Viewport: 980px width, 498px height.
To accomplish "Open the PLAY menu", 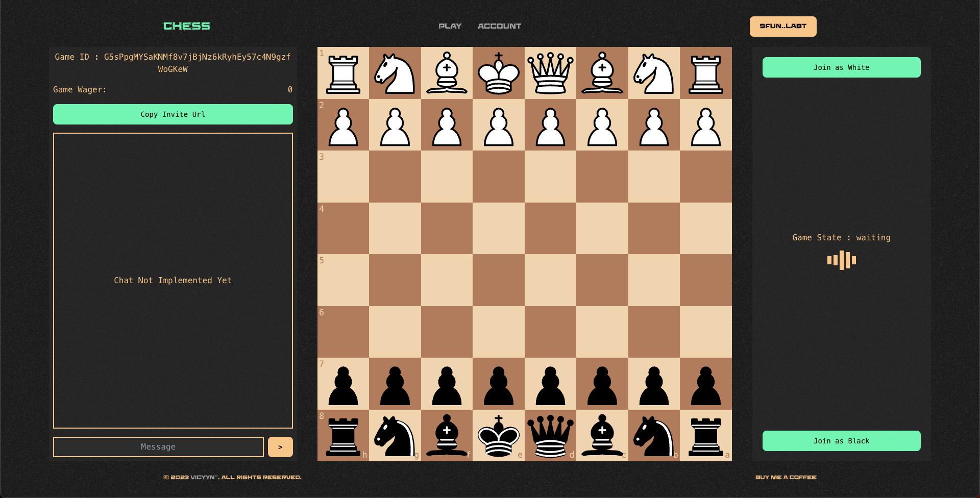I will (x=450, y=26).
